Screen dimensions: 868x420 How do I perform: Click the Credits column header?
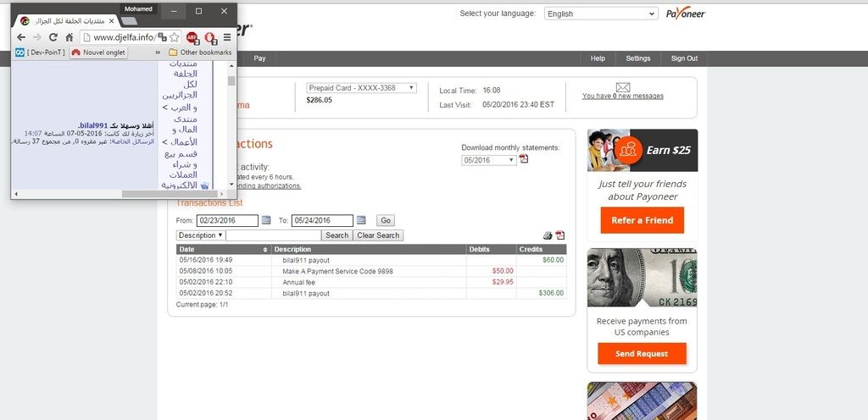542,250
